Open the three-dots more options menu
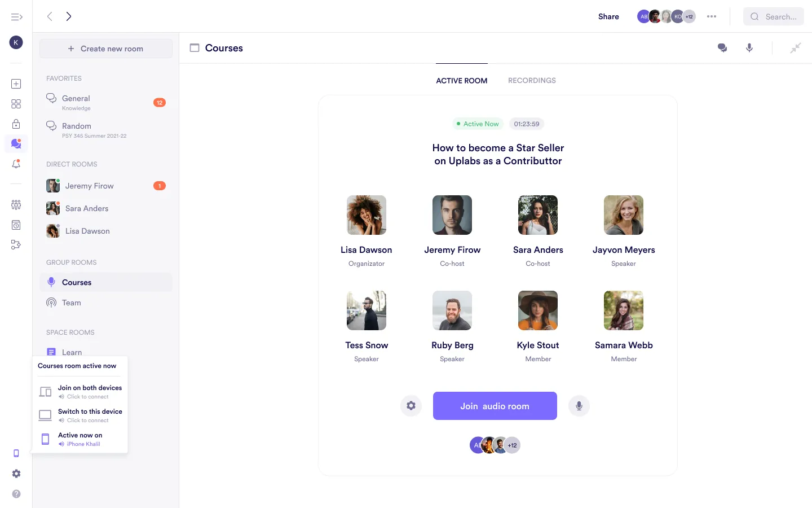 (712, 16)
